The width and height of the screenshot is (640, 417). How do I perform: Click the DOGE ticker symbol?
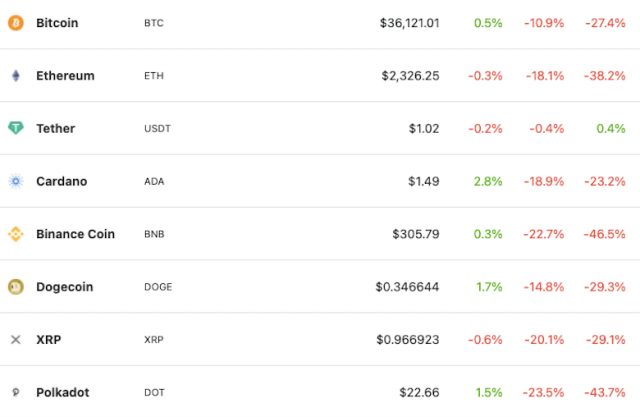click(158, 287)
